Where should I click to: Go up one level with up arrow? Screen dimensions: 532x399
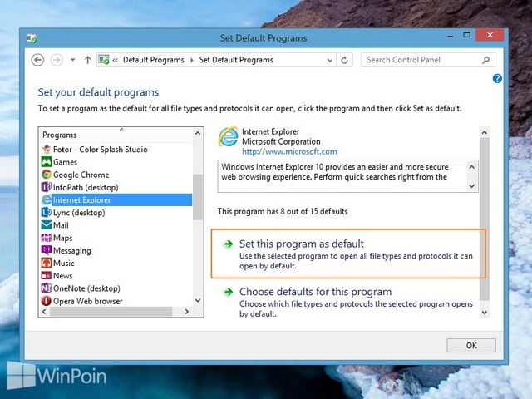(x=87, y=60)
